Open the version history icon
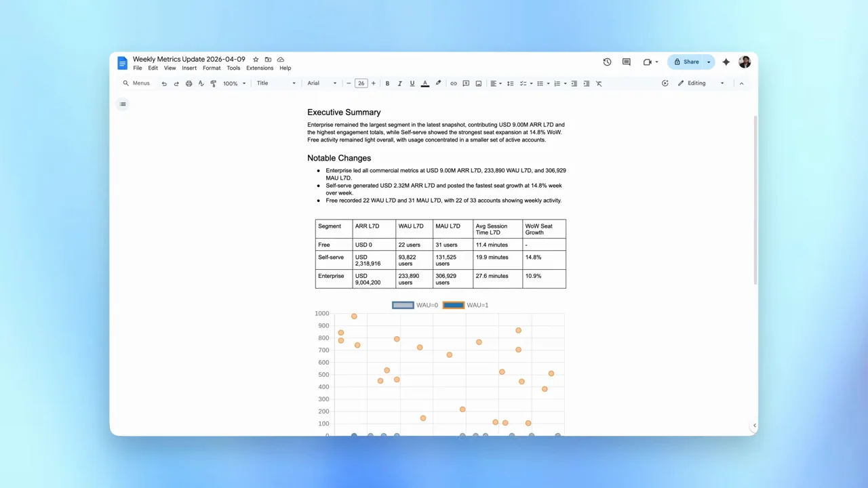The width and height of the screenshot is (868, 488). [x=607, y=62]
